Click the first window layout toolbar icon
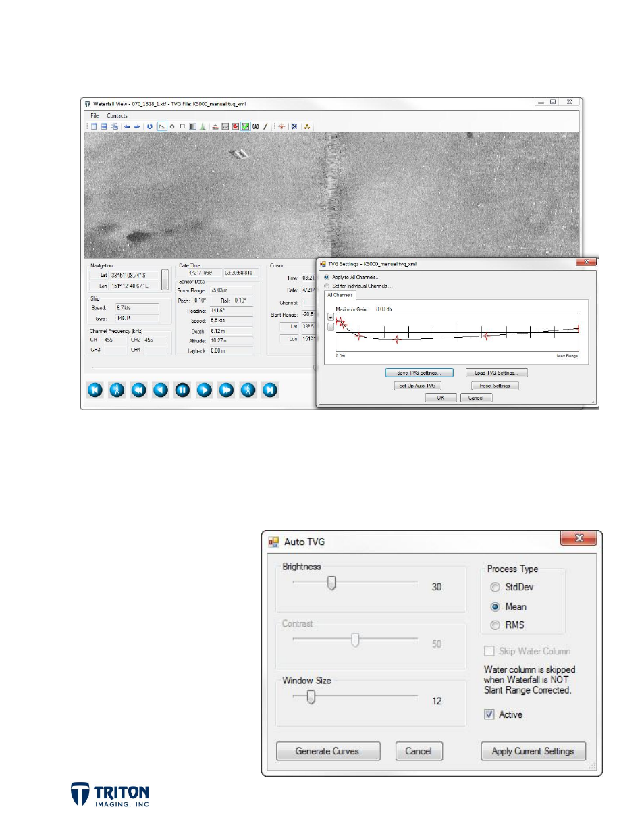 94,126
